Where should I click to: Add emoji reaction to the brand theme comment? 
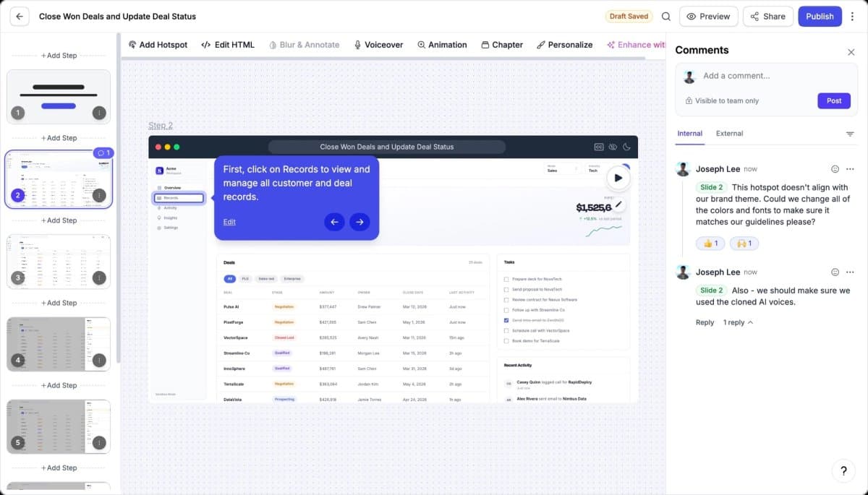tap(835, 169)
